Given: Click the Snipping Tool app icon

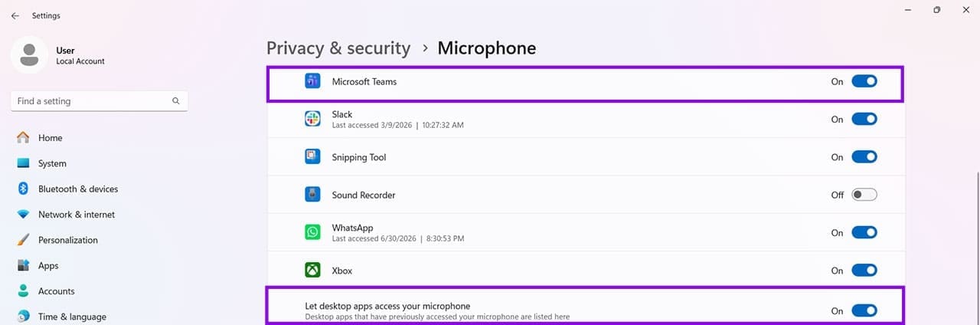Looking at the screenshot, I should (312, 156).
